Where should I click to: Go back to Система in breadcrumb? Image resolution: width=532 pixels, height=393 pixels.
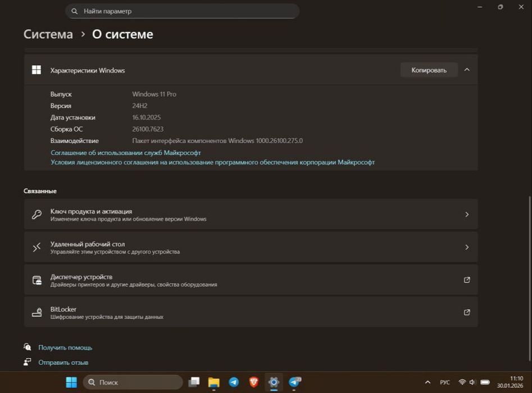(48, 34)
